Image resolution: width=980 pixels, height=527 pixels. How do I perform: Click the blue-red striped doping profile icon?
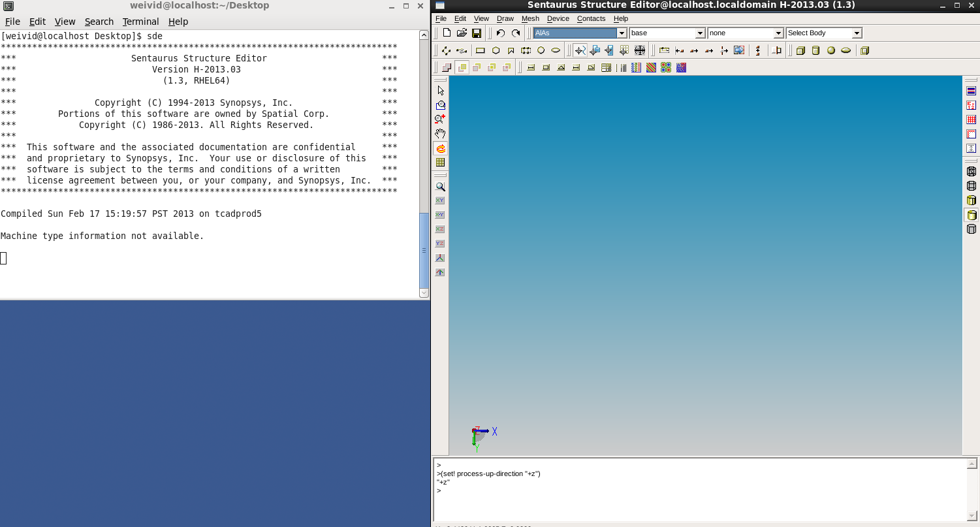coord(637,68)
